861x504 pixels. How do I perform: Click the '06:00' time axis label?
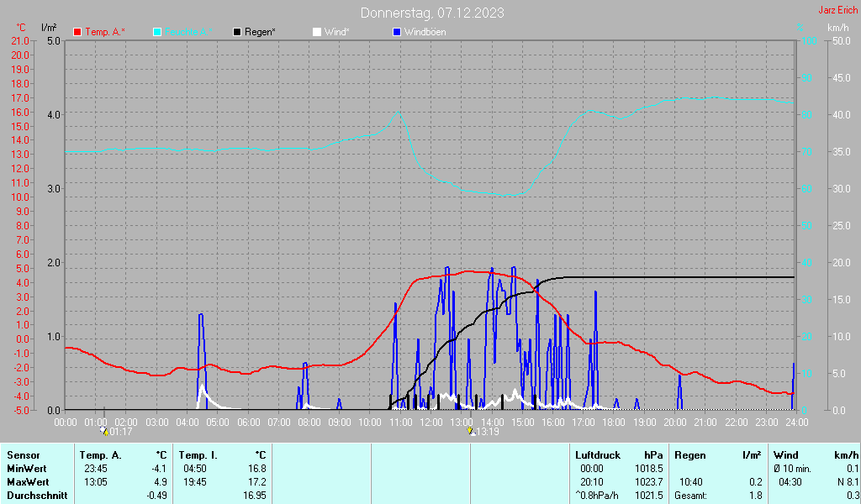click(x=248, y=423)
